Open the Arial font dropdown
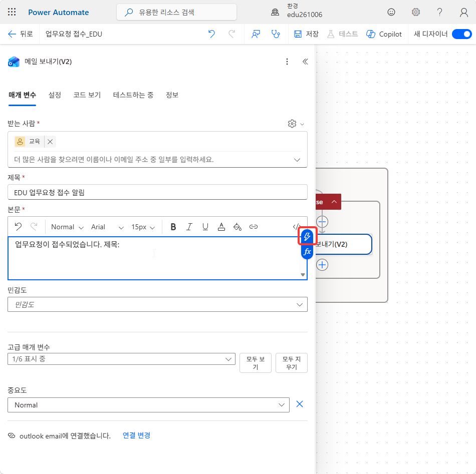 (107, 227)
